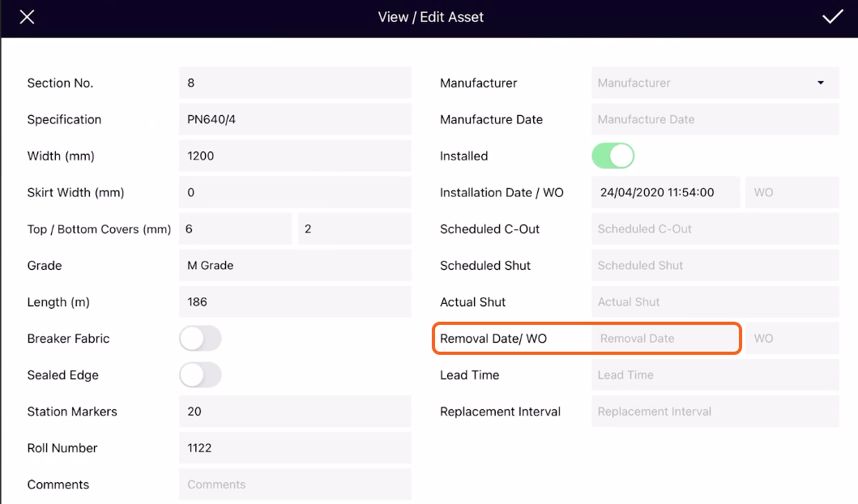Turn on the Sealed Edge switch
The height and width of the screenshot is (504, 858).
pos(200,375)
